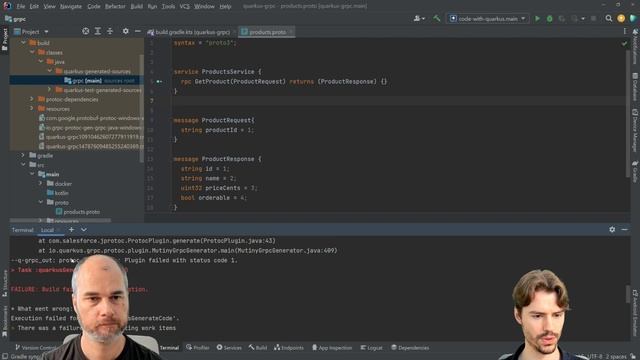Open the File menu
This screenshot has width=640, height=360.
20,7
